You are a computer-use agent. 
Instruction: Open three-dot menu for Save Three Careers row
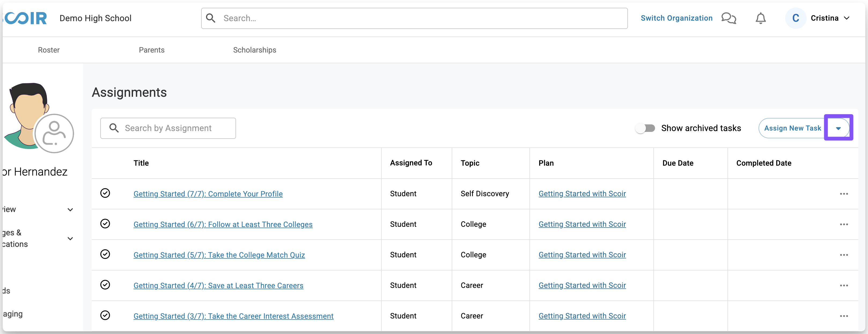[844, 285]
